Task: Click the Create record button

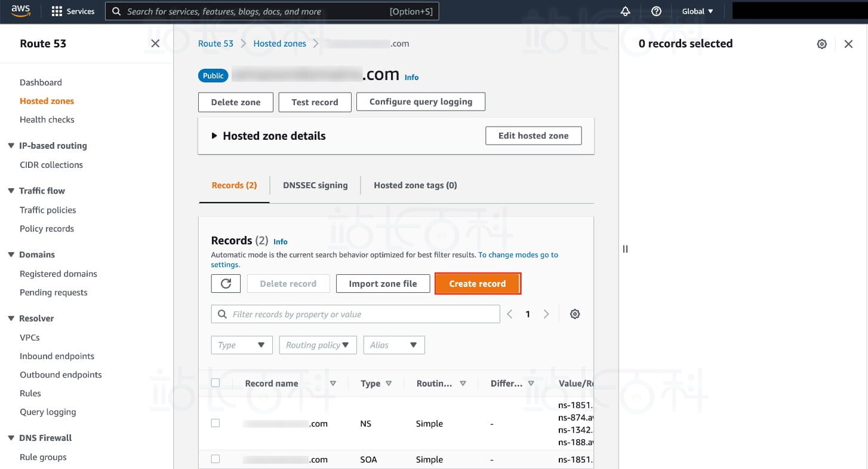Action: click(x=478, y=284)
